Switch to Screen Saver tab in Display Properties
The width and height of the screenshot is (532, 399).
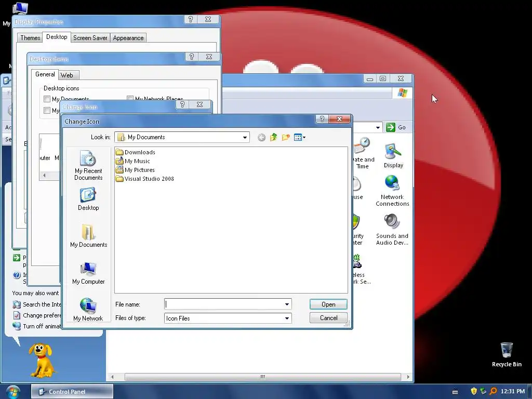[90, 37]
